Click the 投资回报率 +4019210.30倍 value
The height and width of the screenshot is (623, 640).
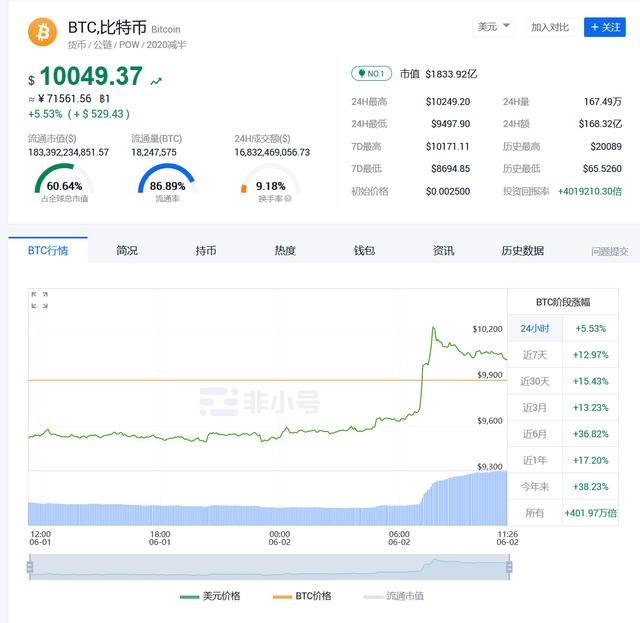click(x=590, y=191)
